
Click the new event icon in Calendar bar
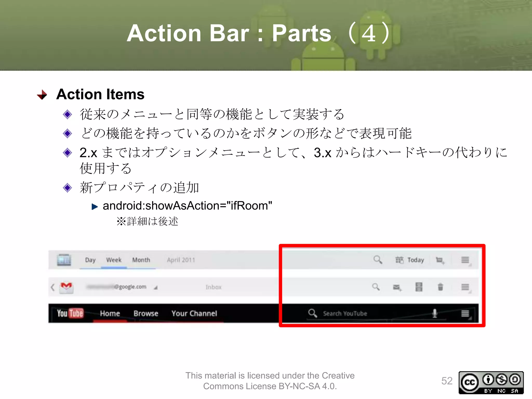(x=440, y=260)
